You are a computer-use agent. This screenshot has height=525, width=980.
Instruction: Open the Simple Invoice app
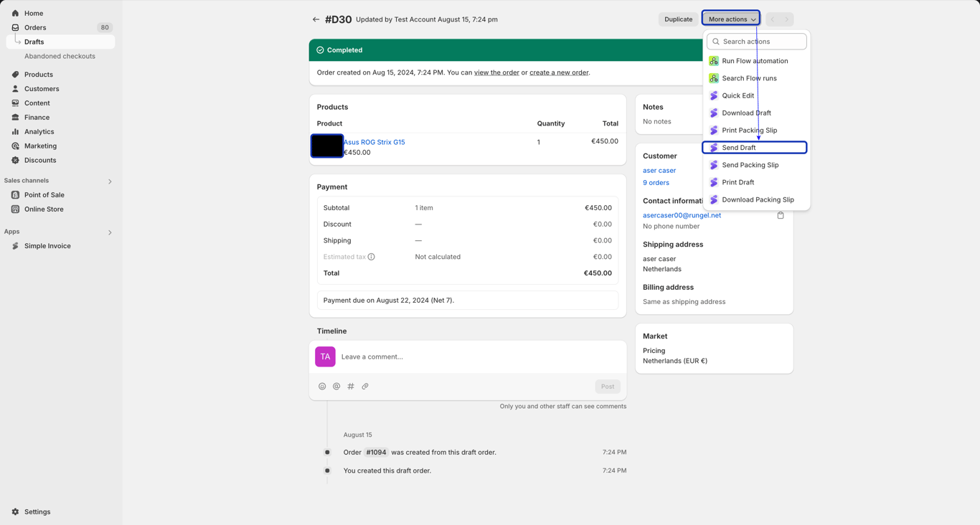click(47, 246)
